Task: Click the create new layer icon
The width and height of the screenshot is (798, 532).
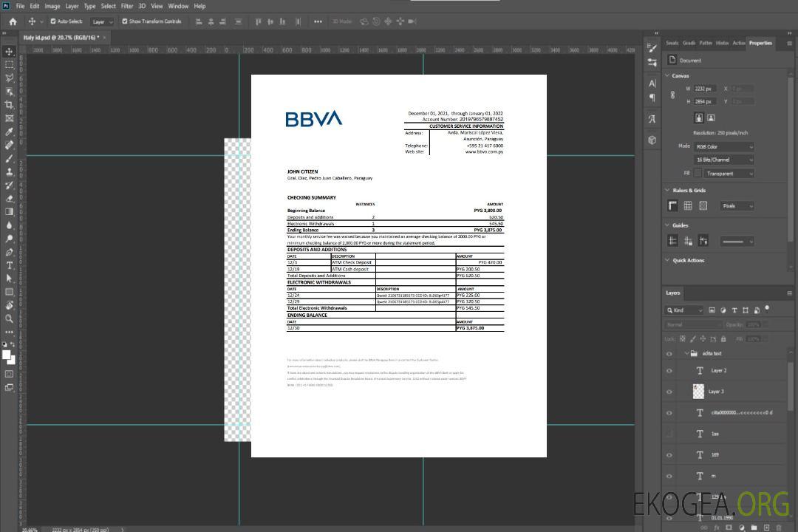Action: [766, 528]
